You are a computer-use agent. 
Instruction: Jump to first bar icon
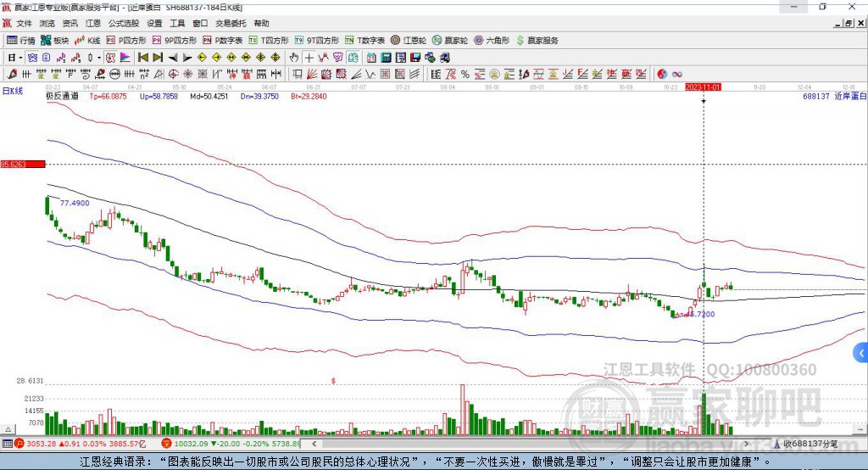click(142, 58)
